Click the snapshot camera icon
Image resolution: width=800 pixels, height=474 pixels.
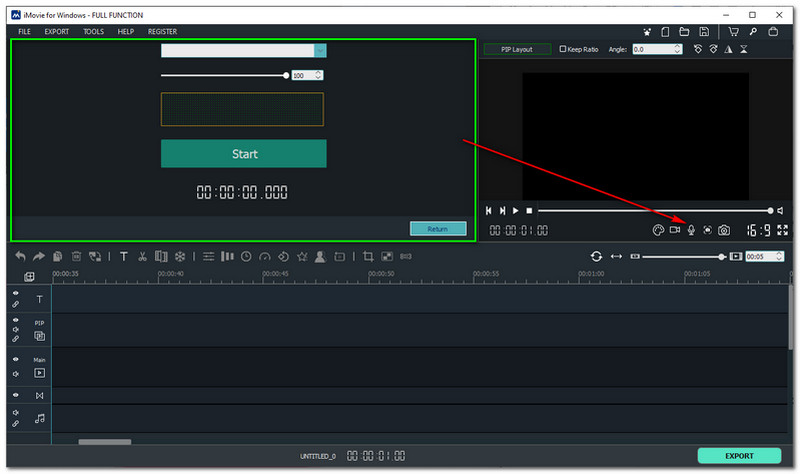coord(723,230)
